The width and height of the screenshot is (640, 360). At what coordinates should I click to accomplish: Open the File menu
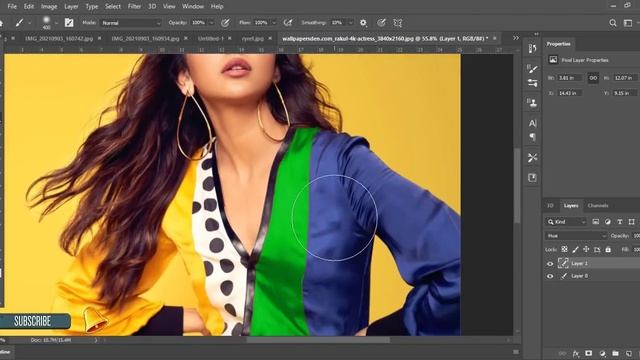click(x=12, y=7)
